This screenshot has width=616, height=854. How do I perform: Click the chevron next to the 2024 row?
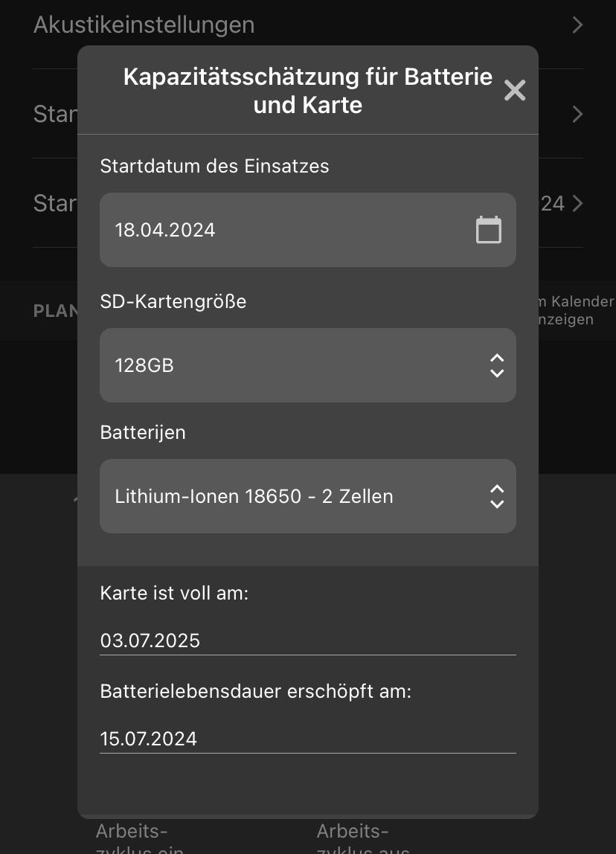coord(577,203)
